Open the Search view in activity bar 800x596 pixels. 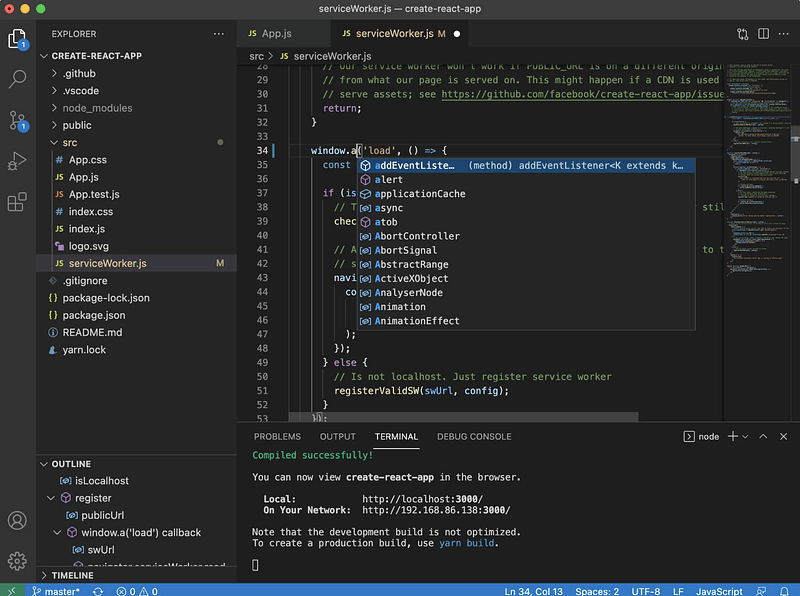[17, 79]
